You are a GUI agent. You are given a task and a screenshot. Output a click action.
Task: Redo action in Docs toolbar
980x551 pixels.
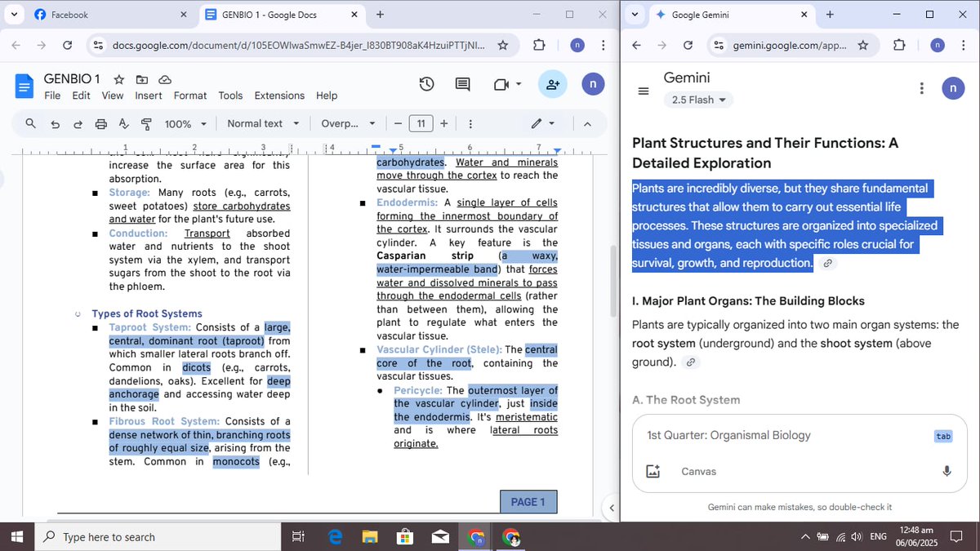[78, 124]
